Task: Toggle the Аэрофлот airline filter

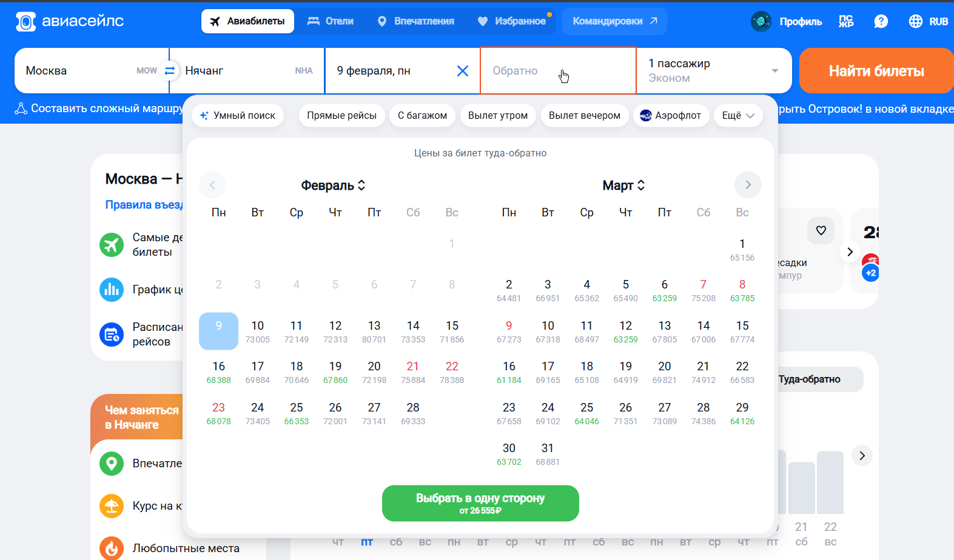Action: click(671, 115)
